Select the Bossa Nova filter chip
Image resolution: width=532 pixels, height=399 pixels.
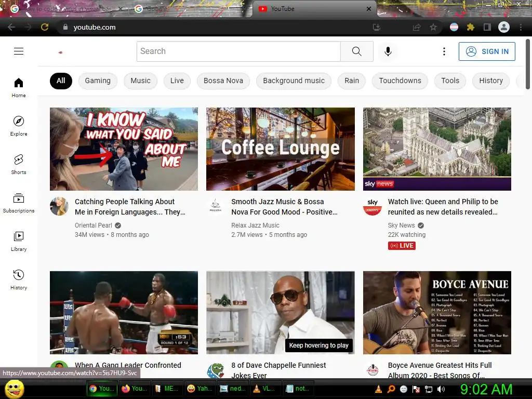(223, 81)
